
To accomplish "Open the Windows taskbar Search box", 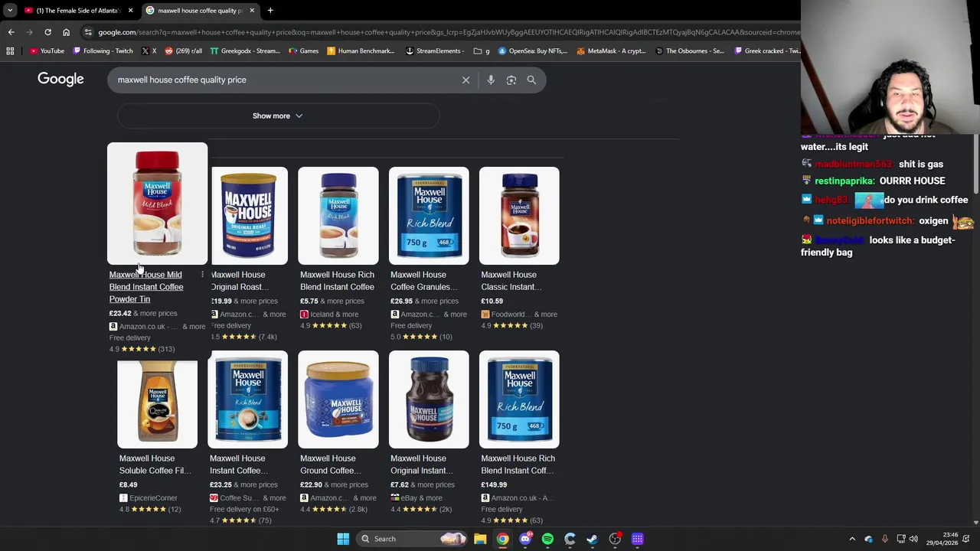I will click(x=413, y=539).
